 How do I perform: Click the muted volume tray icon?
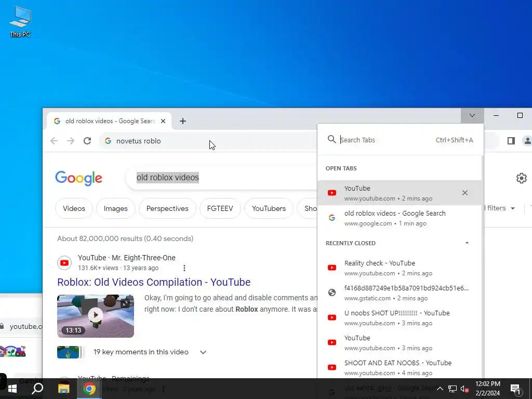[465, 389]
